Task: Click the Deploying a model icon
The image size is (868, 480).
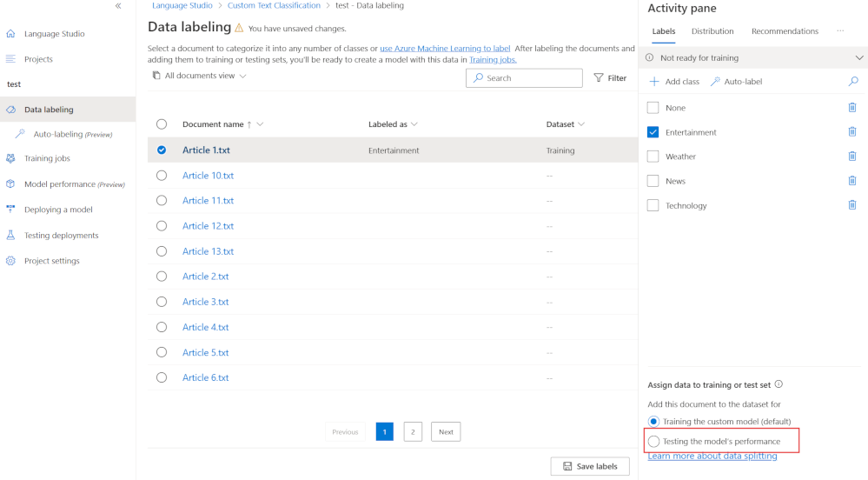Action: coord(10,209)
